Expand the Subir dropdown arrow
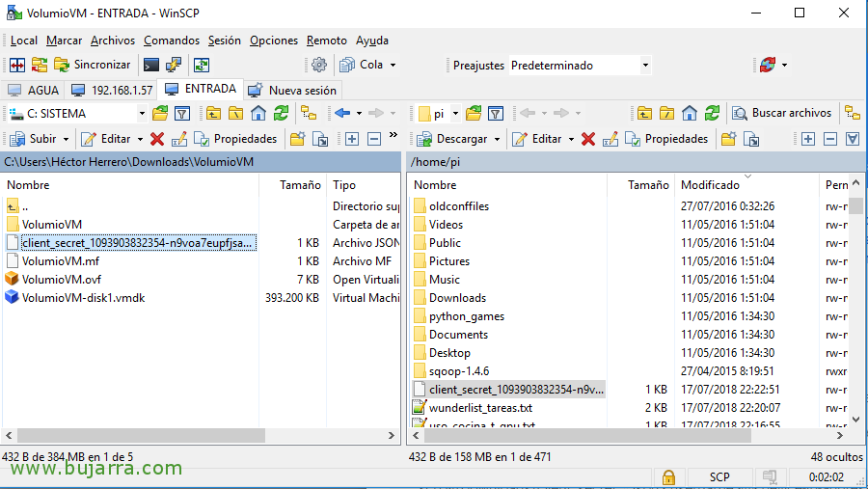This screenshot has height=489, width=868. 66,139
